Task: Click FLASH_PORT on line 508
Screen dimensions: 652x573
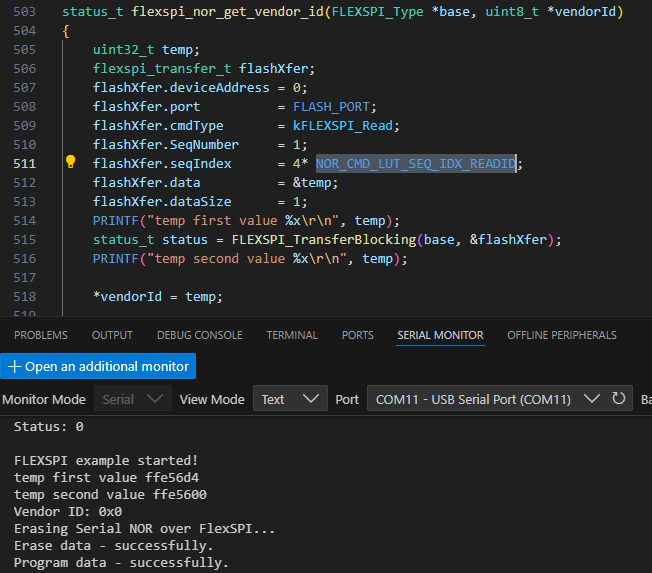Action: pos(331,107)
